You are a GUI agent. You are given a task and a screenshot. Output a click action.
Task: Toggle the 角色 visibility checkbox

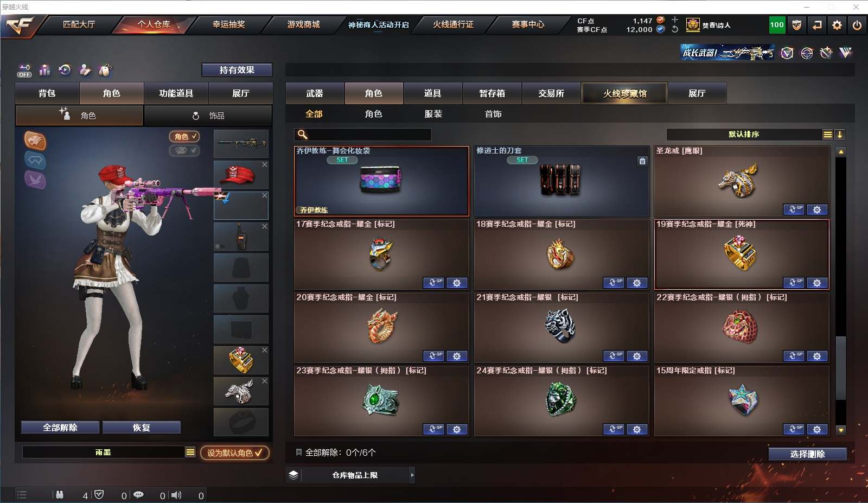pyautogui.click(x=184, y=137)
